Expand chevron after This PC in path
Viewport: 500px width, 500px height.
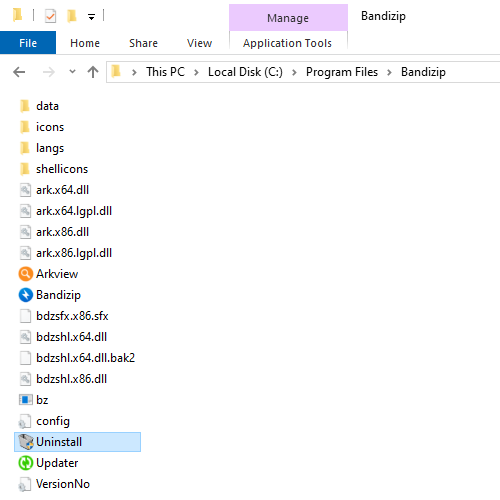pos(196,72)
